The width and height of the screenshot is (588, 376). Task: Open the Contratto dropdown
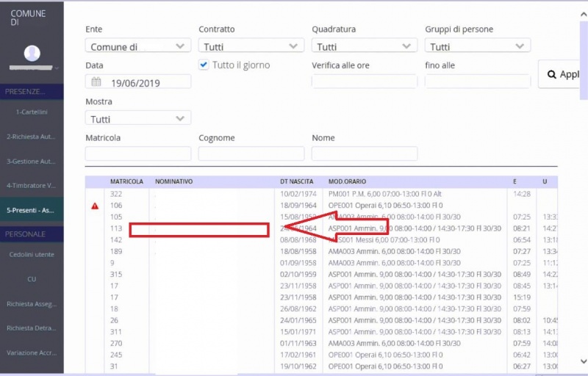(x=251, y=46)
